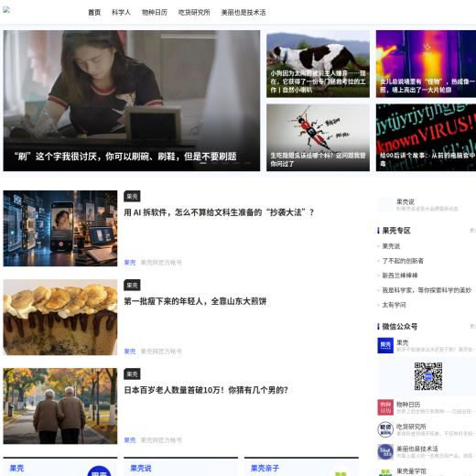
Task: Click the 果壳专区 section heading
Action: tap(396, 231)
